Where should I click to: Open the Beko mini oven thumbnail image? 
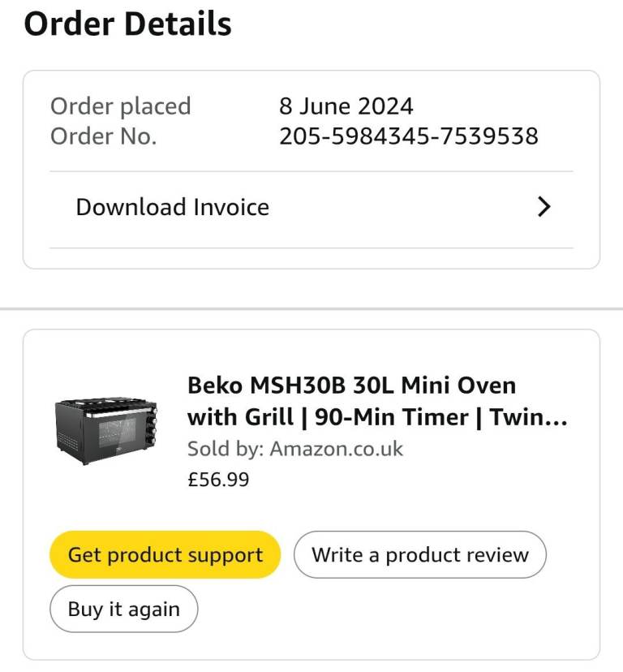pyautogui.click(x=106, y=431)
